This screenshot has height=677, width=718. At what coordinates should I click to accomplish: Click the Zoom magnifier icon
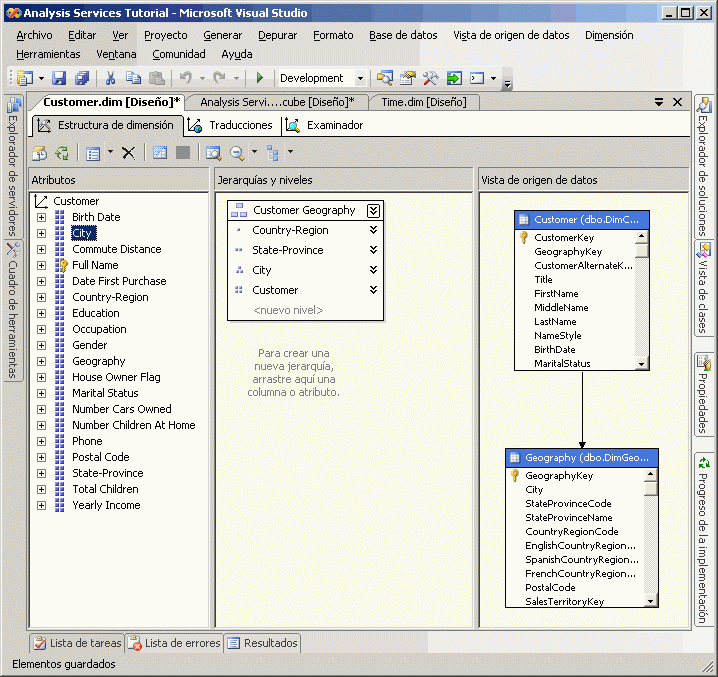(x=237, y=153)
